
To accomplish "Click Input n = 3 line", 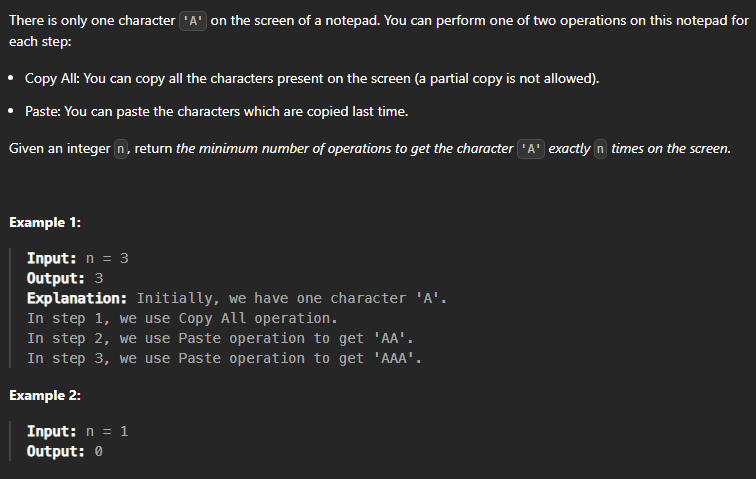I will click(78, 259).
